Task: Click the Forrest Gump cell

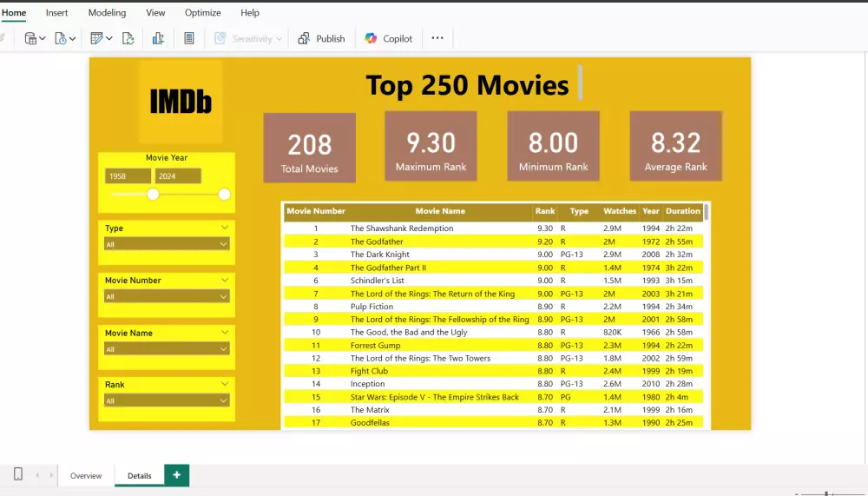Action: pyautogui.click(x=375, y=345)
